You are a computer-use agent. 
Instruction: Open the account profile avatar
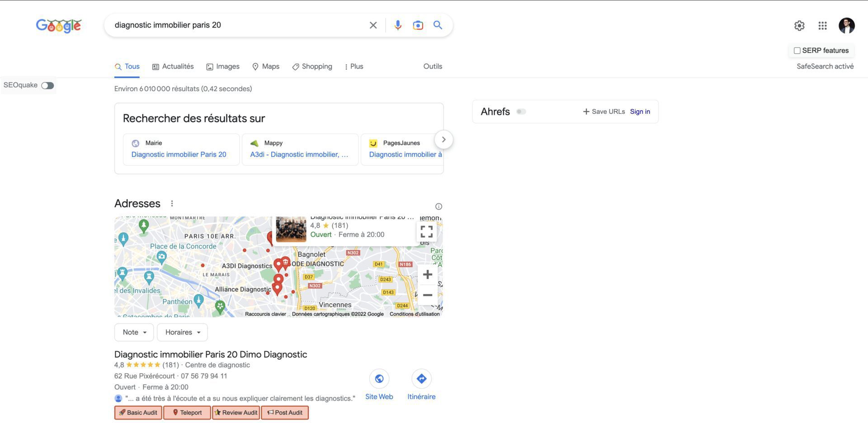(847, 26)
